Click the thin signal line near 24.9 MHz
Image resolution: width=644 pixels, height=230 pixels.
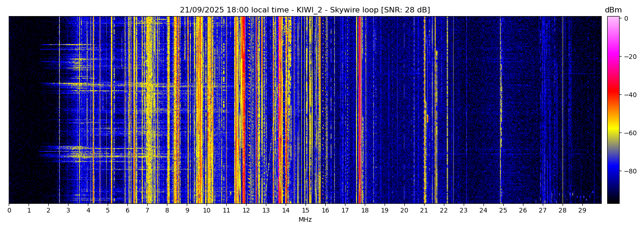(x=501, y=110)
